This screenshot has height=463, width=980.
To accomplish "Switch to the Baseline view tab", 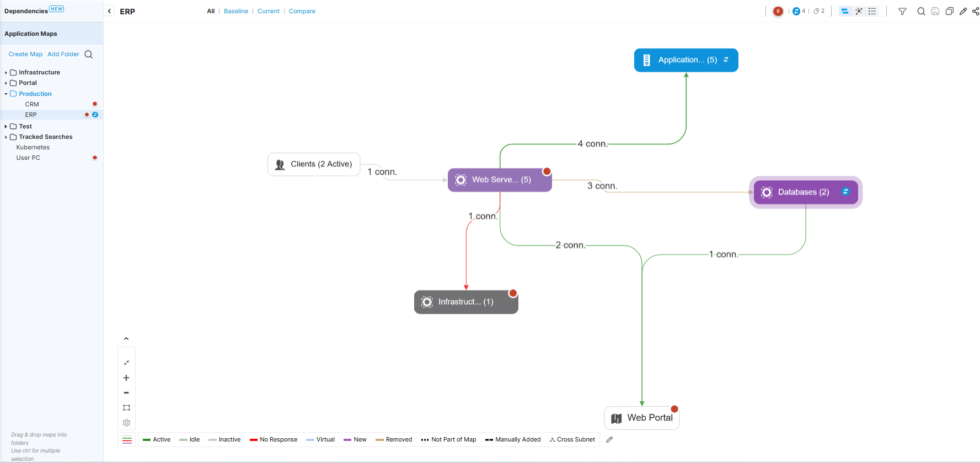I will pyautogui.click(x=236, y=11).
